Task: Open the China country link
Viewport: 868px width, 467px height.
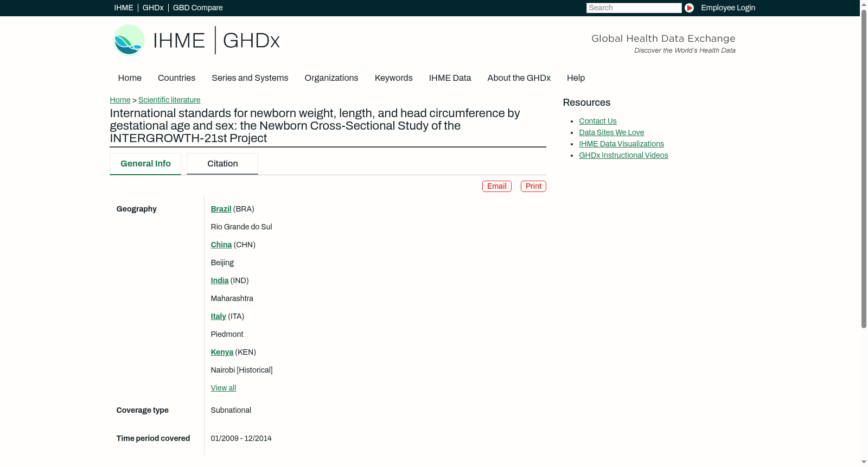Action: 221,245
